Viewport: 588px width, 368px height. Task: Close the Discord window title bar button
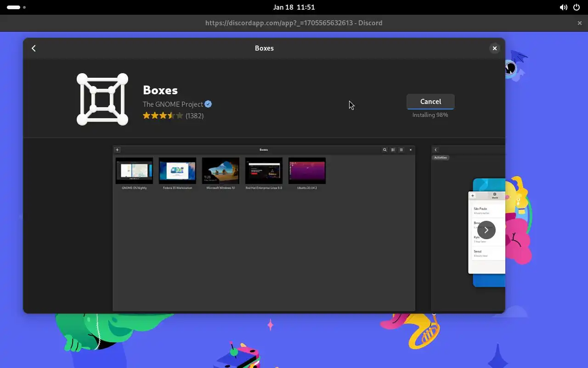click(x=580, y=23)
